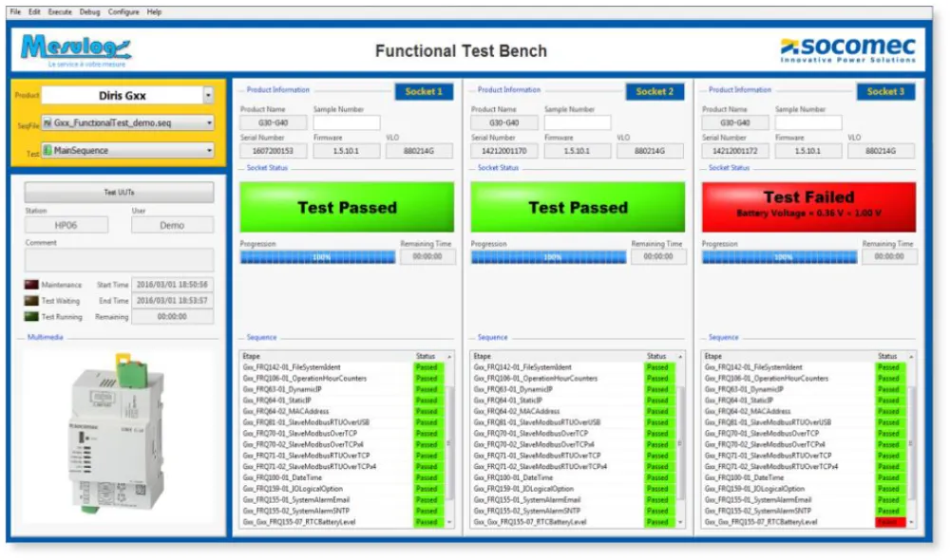Click Socket 1 Remaining Time value
The height and width of the screenshot is (560, 950).
[427, 256]
